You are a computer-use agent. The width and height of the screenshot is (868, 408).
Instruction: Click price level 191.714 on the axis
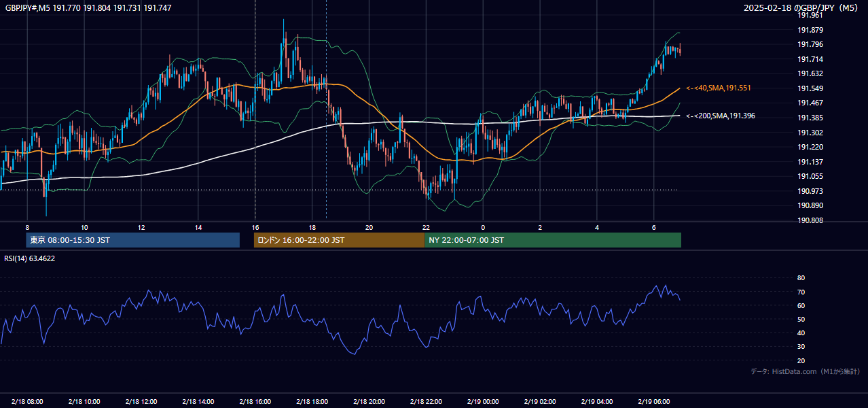(x=810, y=59)
